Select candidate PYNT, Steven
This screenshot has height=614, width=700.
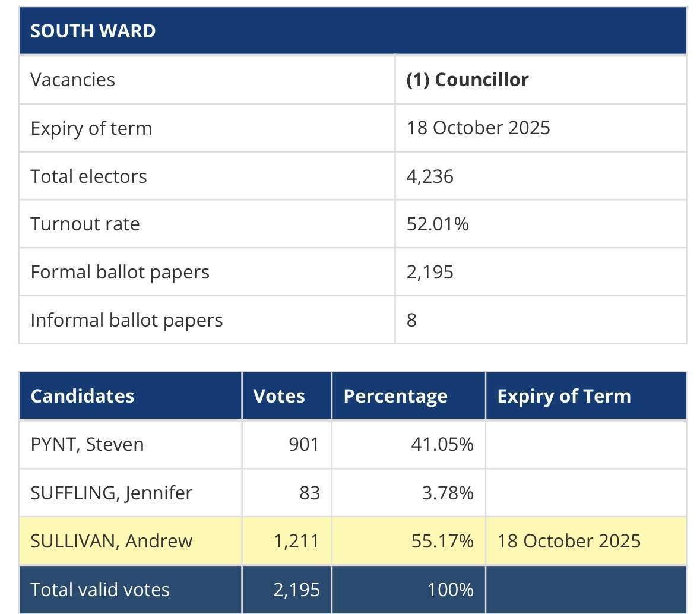point(87,445)
